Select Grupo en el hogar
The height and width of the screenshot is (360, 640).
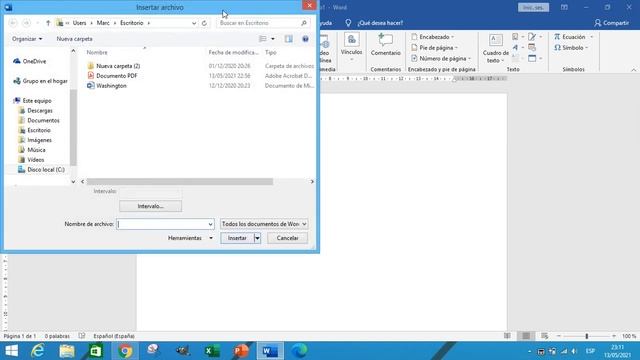[40, 81]
